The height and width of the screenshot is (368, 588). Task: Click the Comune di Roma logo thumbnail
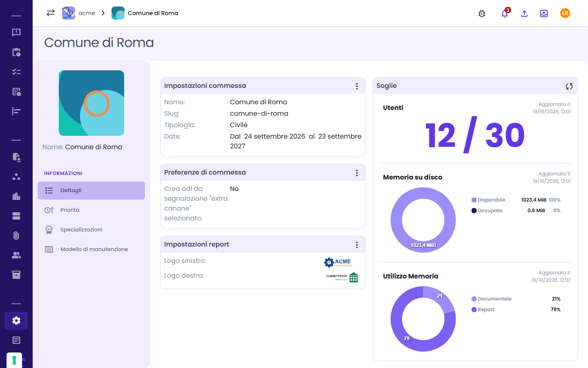[91, 103]
